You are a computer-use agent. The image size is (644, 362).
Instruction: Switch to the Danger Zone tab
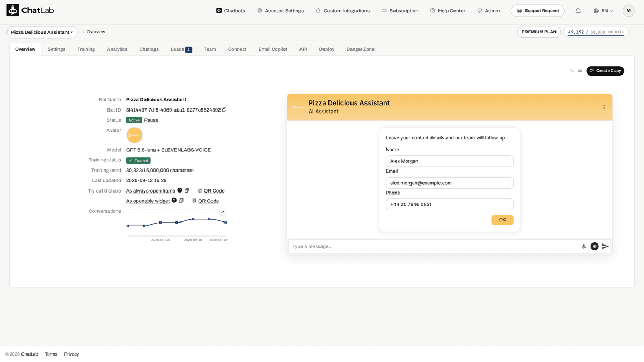(361, 49)
